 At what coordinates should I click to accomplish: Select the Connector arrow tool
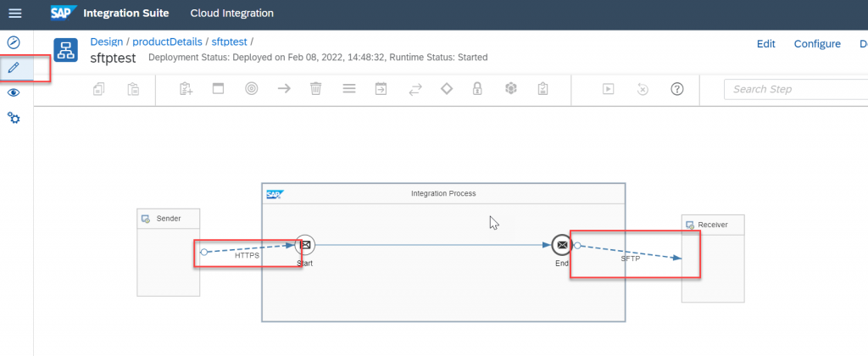(x=284, y=89)
